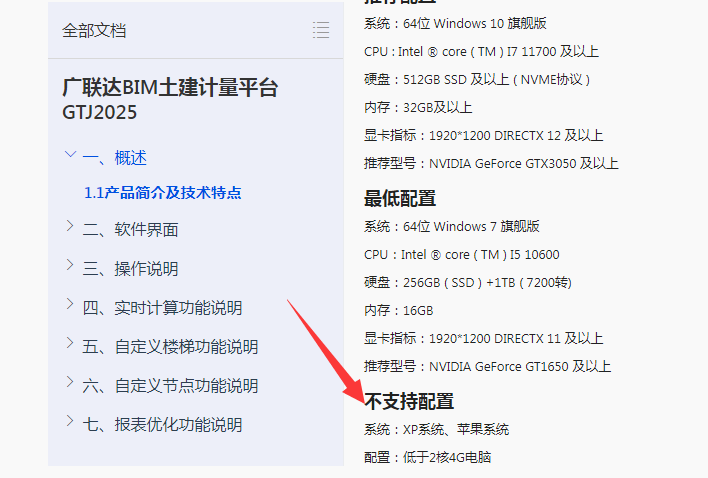The height and width of the screenshot is (478, 708).
Task: Click the 不支持配置 heading
Action: click(409, 401)
